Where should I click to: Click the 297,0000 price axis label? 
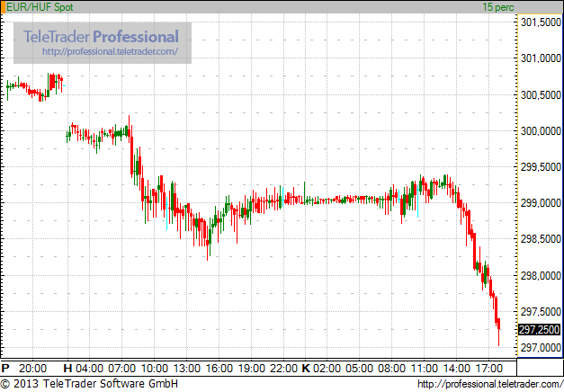point(541,348)
